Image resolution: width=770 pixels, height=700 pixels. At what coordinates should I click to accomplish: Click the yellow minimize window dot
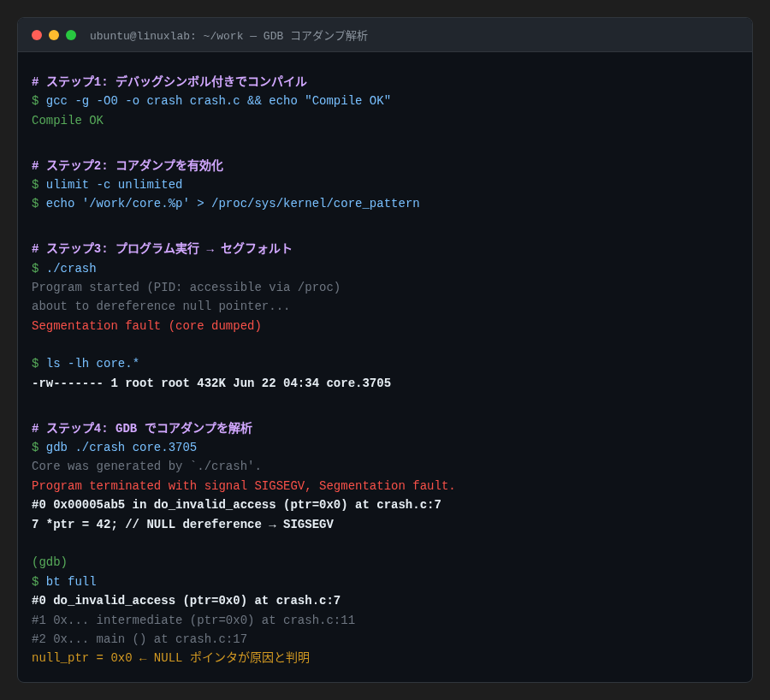tap(54, 35)
